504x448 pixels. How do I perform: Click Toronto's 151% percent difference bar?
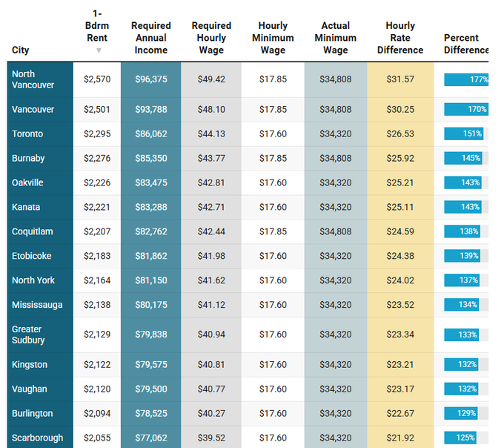[x=463, y=134]
